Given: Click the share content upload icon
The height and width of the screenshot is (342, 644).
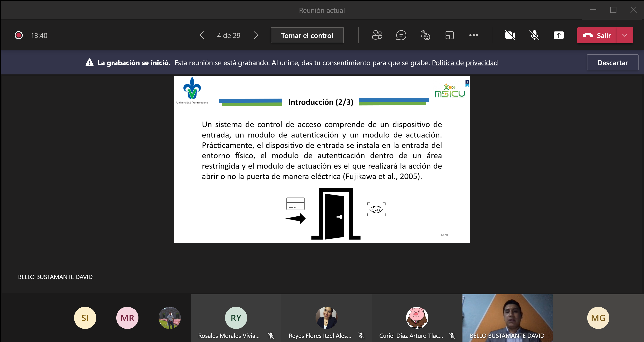Looking at the screenshot, I should [558, 35].
